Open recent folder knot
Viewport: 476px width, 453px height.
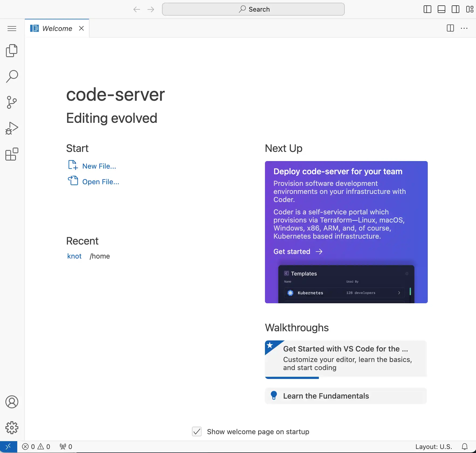[74, 256]
